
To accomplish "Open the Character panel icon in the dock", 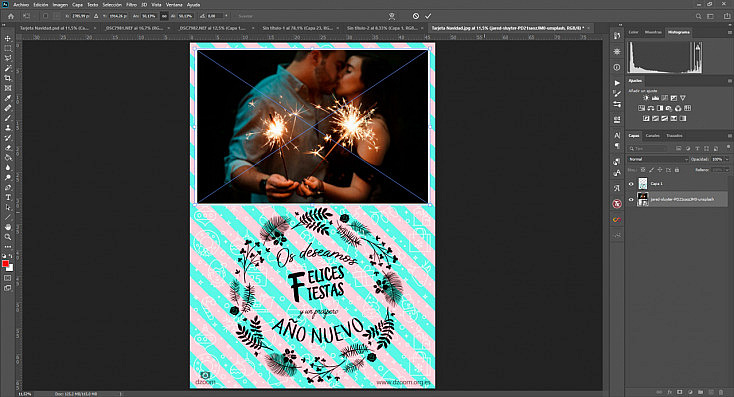I will tap(617, 135).
